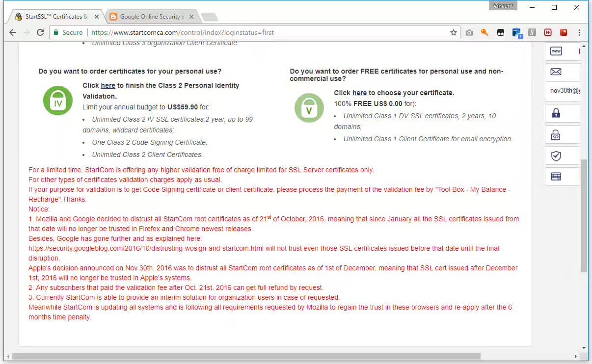Image resolution: width=592 pixels, height=364 pixels.
Task: Click the green V padlock badge
Action: point(309,108)
